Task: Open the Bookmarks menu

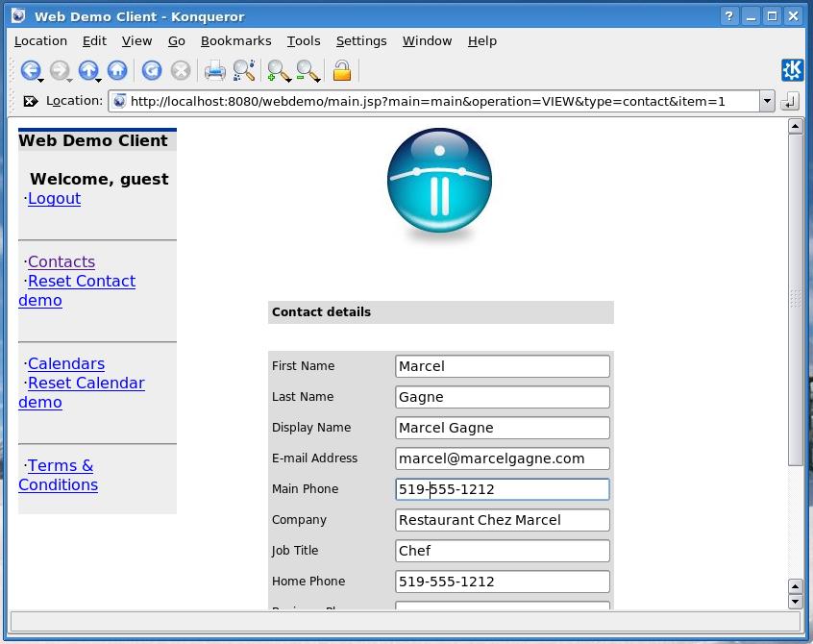Action: point(235,40)
